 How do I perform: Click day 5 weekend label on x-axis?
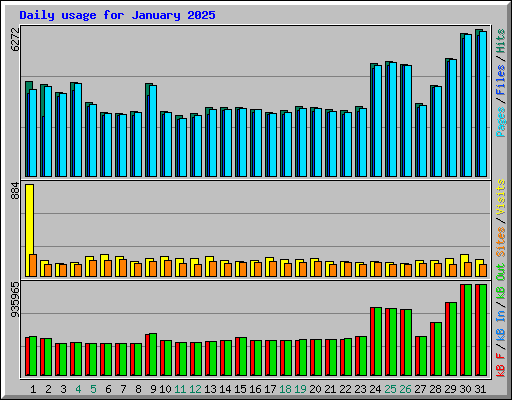point(93,389)
